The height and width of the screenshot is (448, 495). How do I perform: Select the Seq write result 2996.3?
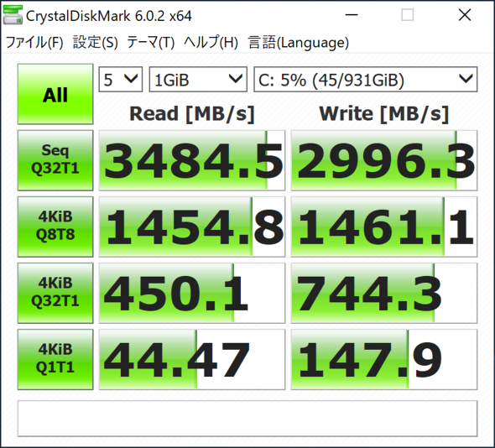pos(384,160)
